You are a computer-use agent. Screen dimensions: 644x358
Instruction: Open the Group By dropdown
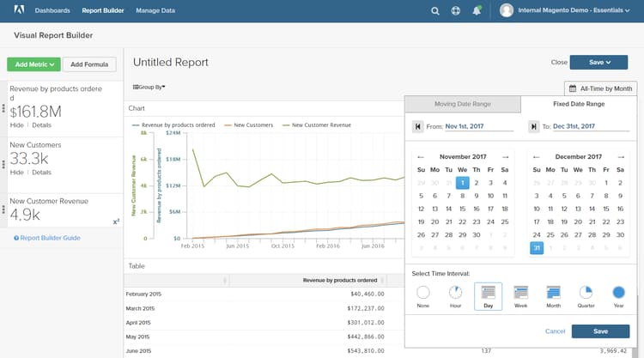(x=149, y=87)
